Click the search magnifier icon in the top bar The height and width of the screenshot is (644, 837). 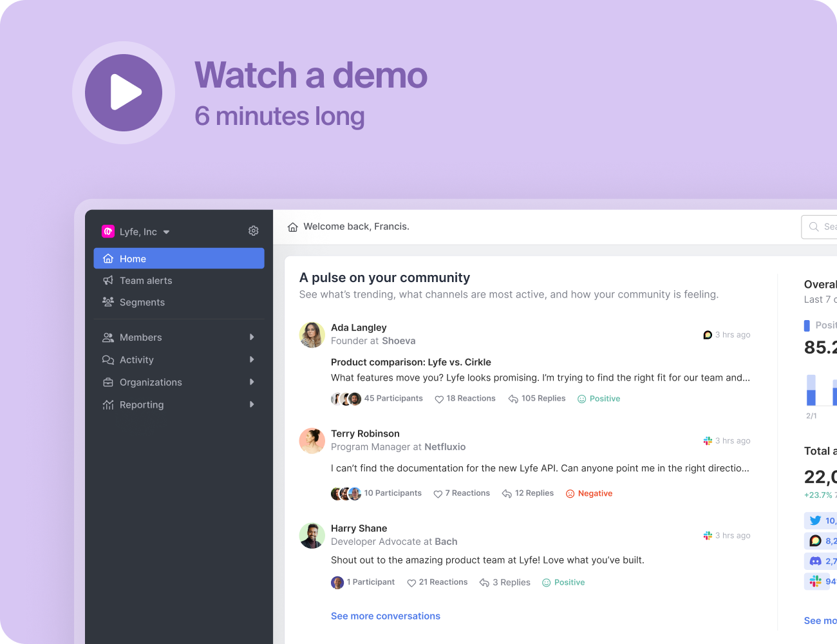coord(814,227)
